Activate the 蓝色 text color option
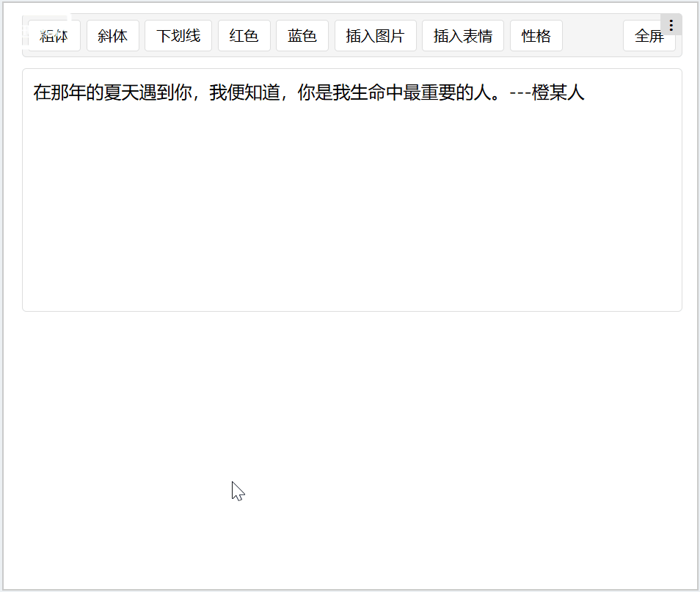Viewport: 700px width, 592px height. click(x=302, y=35)
